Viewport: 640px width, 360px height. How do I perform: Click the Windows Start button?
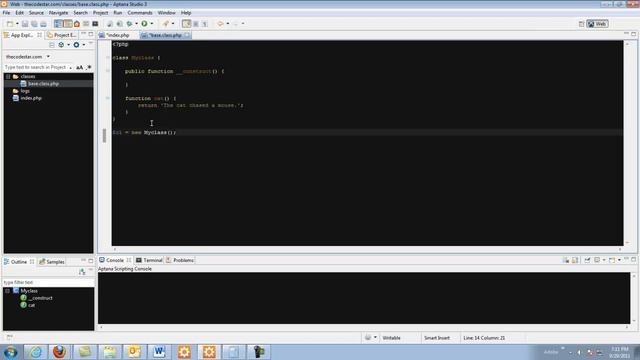pos(10,352)
